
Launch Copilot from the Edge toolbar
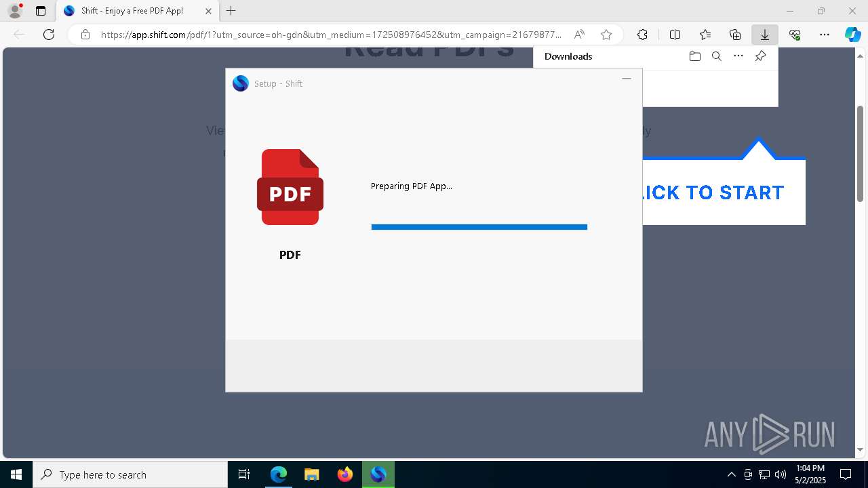click(x=852, y=35)
